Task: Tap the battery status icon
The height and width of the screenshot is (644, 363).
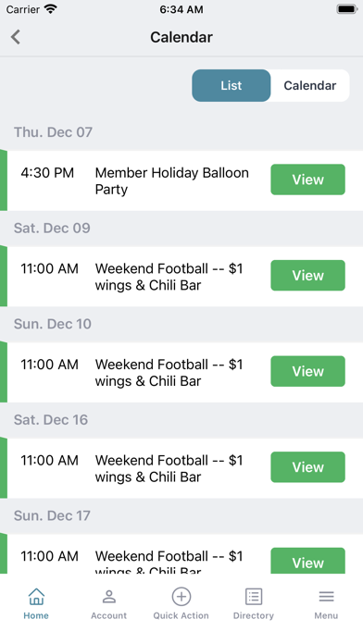Action: click(x=347, y=9)
